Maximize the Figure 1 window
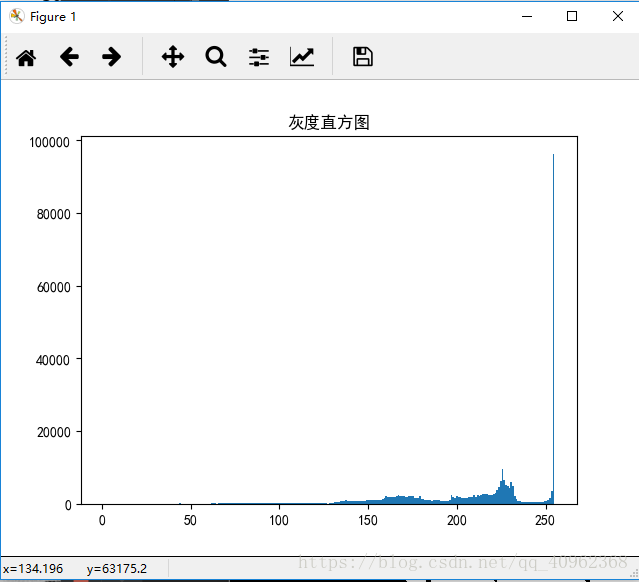The image size is (639, 582). click(572, 16)
